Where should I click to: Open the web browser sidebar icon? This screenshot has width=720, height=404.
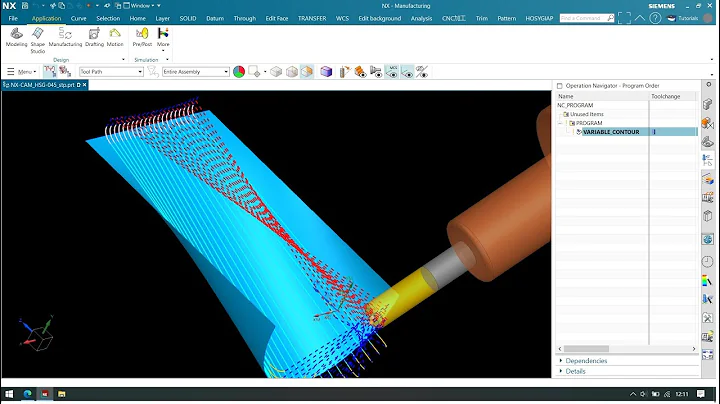click(708, 239)
